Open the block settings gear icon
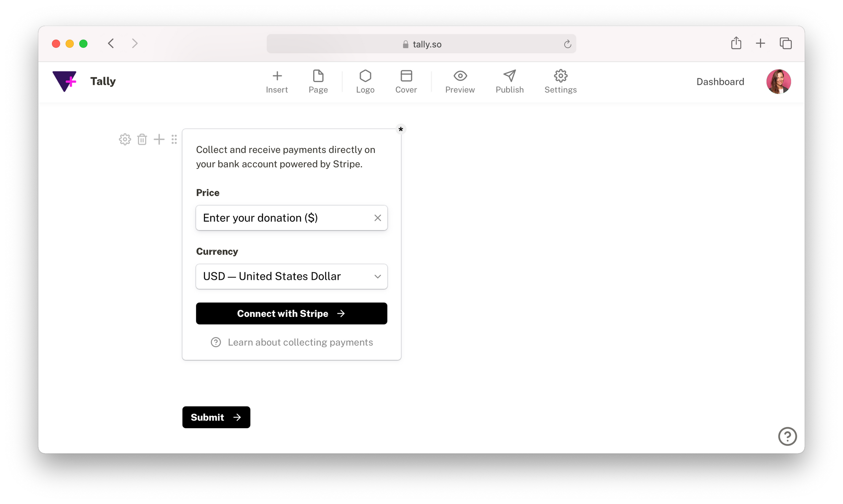The width and height of the screenshot is (843, 504). [x=125, y=139]
